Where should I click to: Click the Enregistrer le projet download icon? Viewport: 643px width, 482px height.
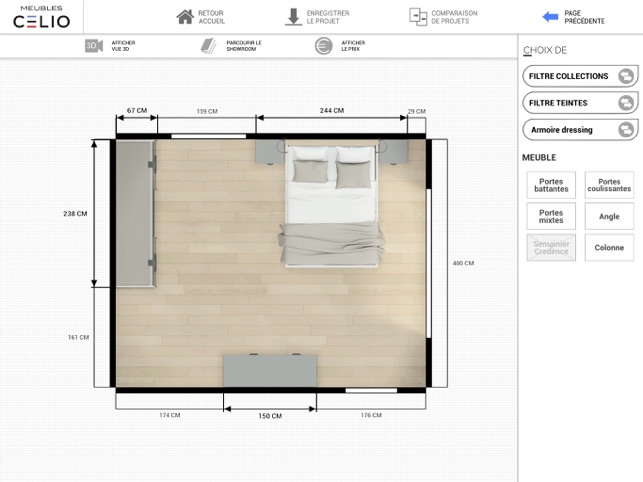pyautogui.click(x=293, y=17)
